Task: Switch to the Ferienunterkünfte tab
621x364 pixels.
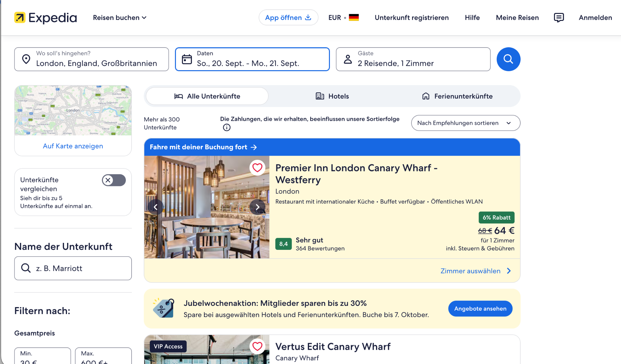Action: 457,96
